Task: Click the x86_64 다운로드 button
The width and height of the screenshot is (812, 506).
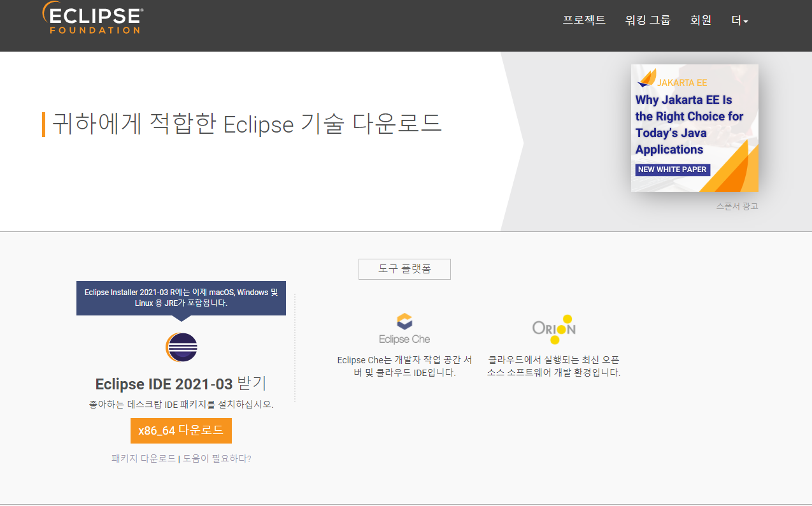Action: [181, 431]
